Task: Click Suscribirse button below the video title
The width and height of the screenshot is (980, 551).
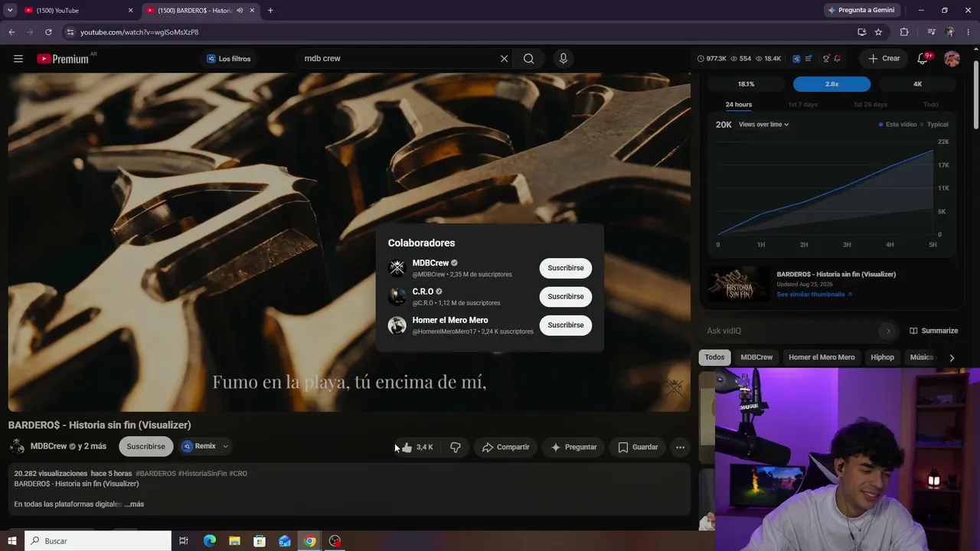Action: coord(145,446)
